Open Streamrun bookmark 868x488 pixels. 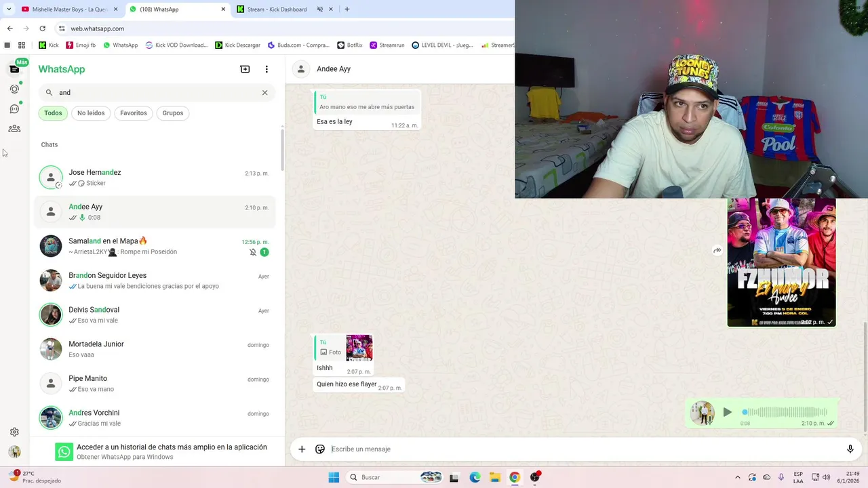click(x=387, y=45)
